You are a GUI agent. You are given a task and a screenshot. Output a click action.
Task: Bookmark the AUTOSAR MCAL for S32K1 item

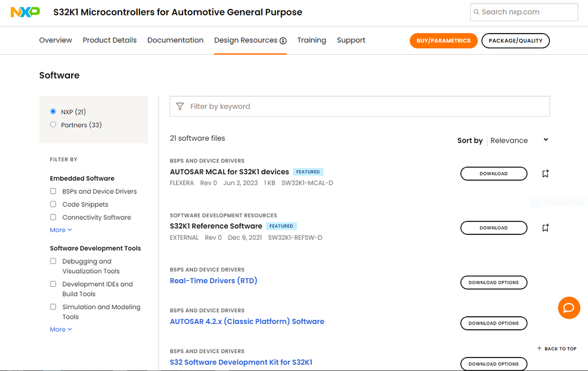pyautogui.click(x=546, y=174)
